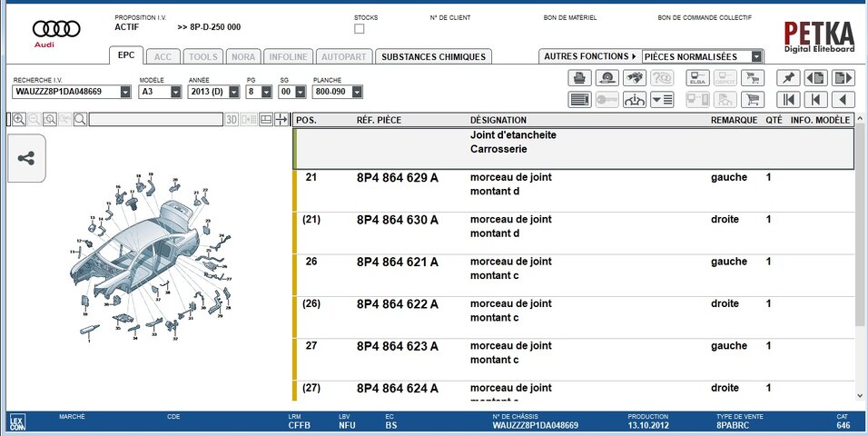This screenshot has width=868, height=436.
Task: Click the single-bar previous arrow icon
Action: tap(816, 100)
